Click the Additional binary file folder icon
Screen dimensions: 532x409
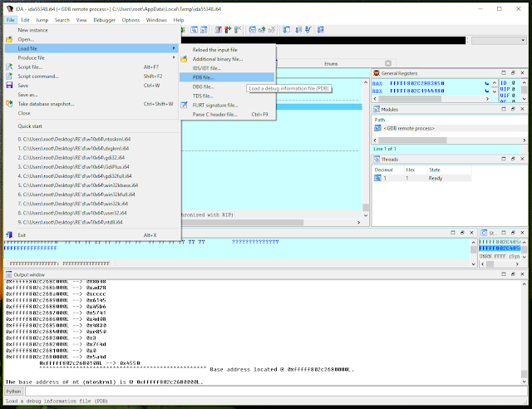click(x=184, y=59)
